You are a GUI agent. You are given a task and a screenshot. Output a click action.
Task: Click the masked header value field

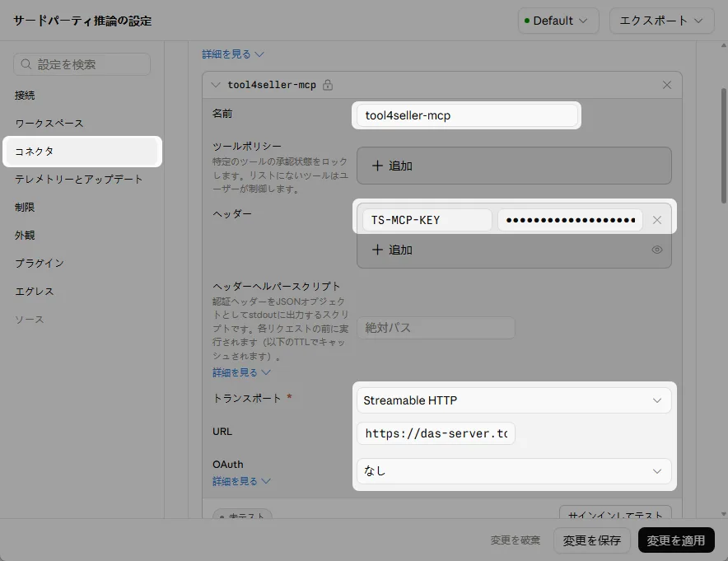[x=570, y=220]
